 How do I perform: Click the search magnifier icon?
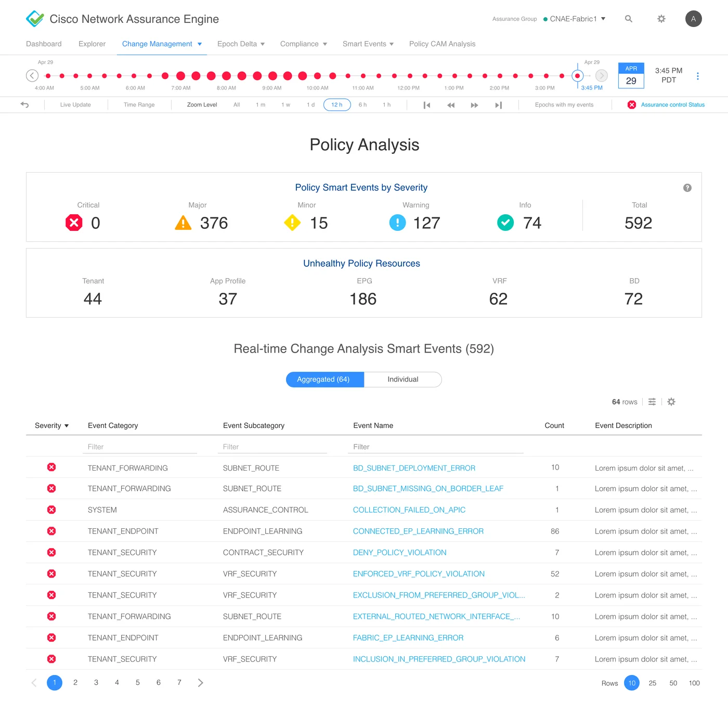629,19
